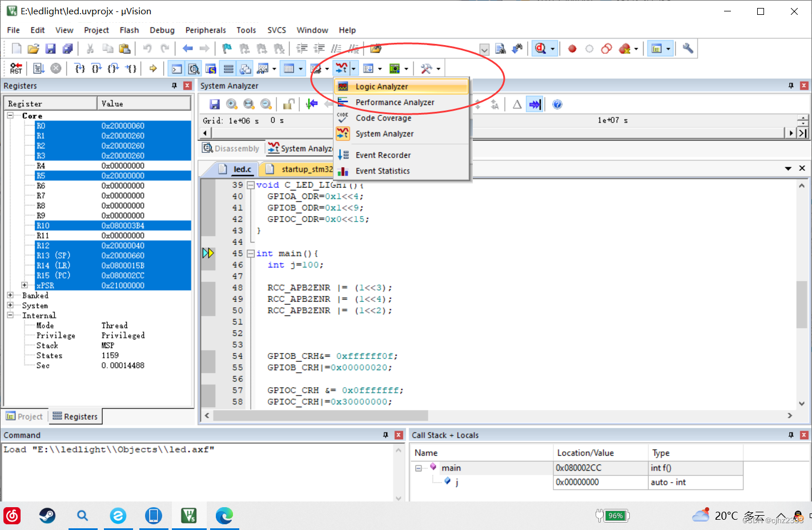Choose Event Statistics from the menu
Viewport: 812px width, 530px height.
pyautogui.click(x=401, y=171)
